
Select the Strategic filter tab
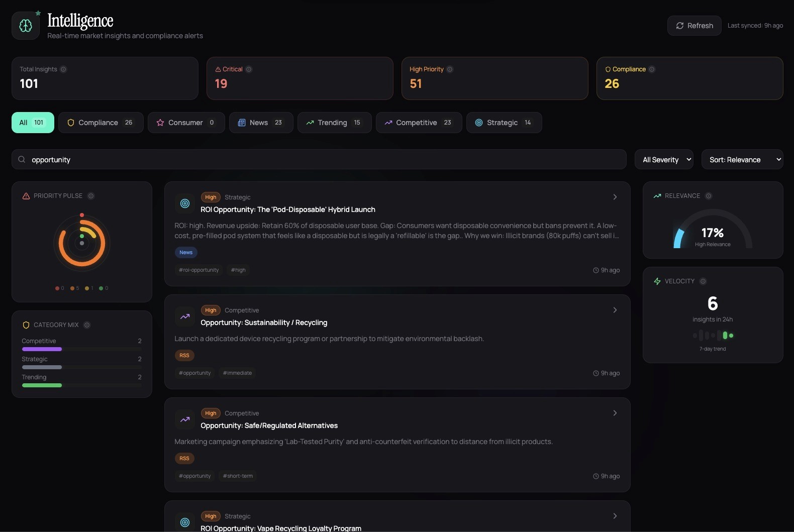504,123
